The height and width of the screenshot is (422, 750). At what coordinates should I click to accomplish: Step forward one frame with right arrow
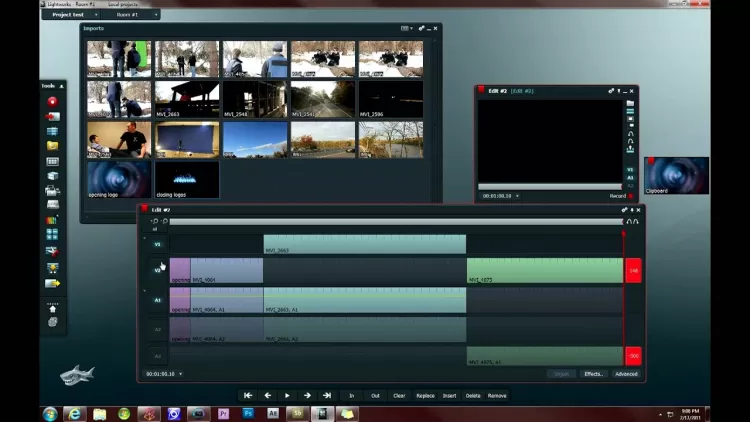307,395
